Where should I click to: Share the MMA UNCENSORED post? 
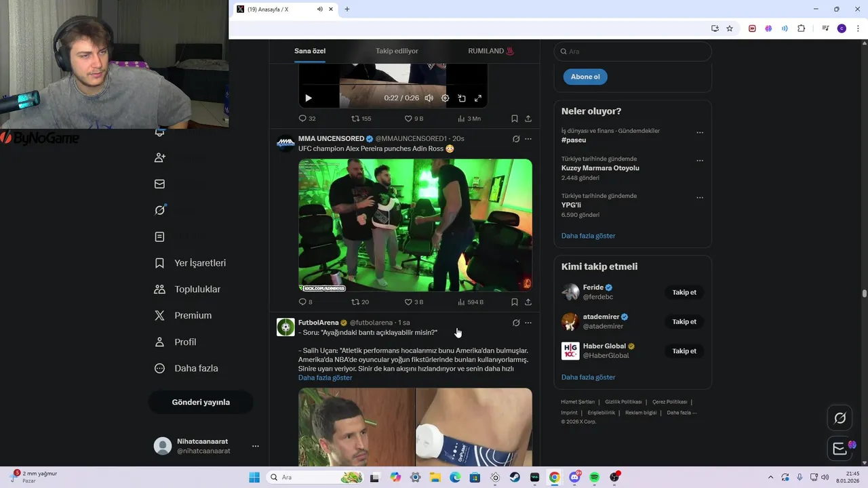pos(528,302)
